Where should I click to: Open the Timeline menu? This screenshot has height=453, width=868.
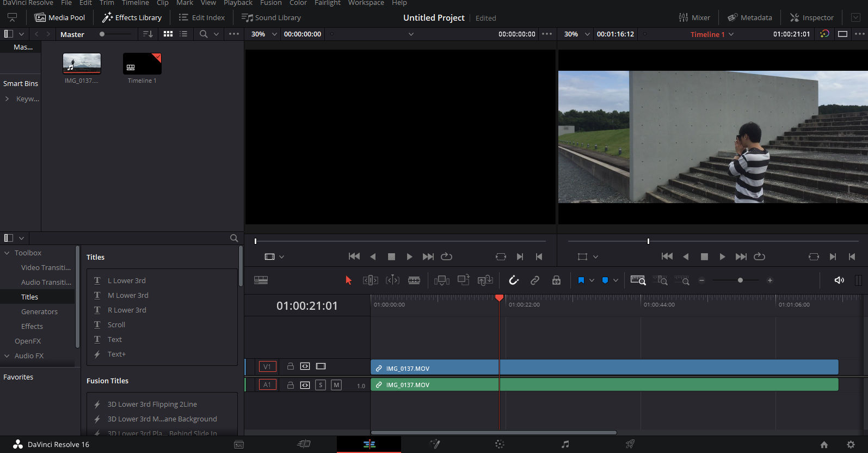(136, 3)
